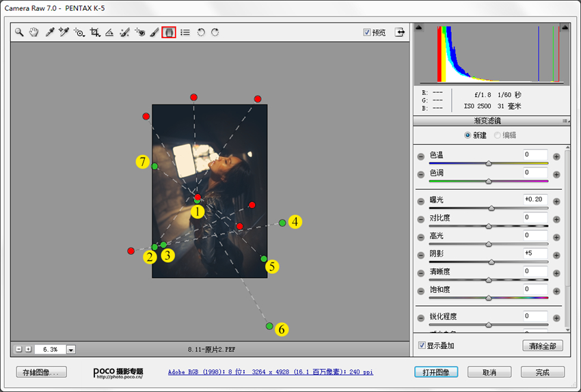Select gradient pin near marker 7
This screenshot has height=392, width=581.
(x=155, y=166)
